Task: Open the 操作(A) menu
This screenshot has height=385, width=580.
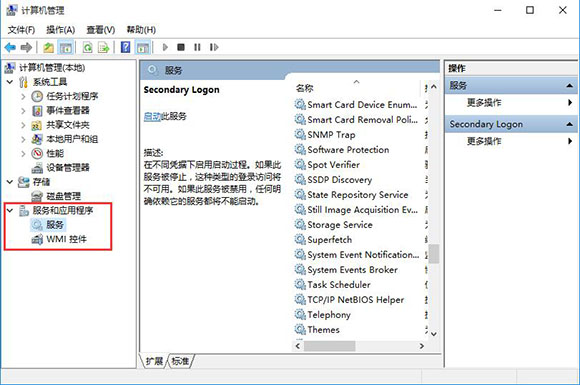Action: 61,30
